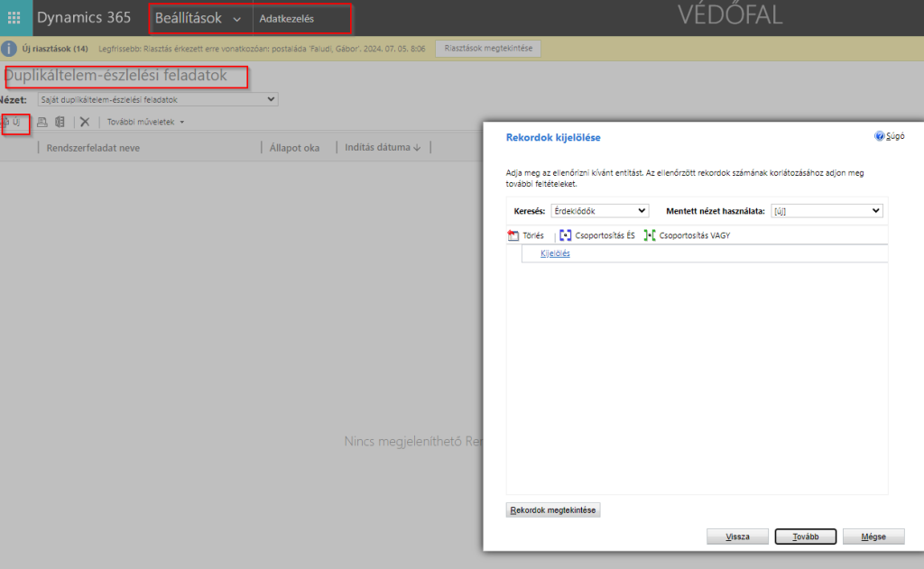
Task: Click the delete X icon in toolbar
Action: (85, 122)
